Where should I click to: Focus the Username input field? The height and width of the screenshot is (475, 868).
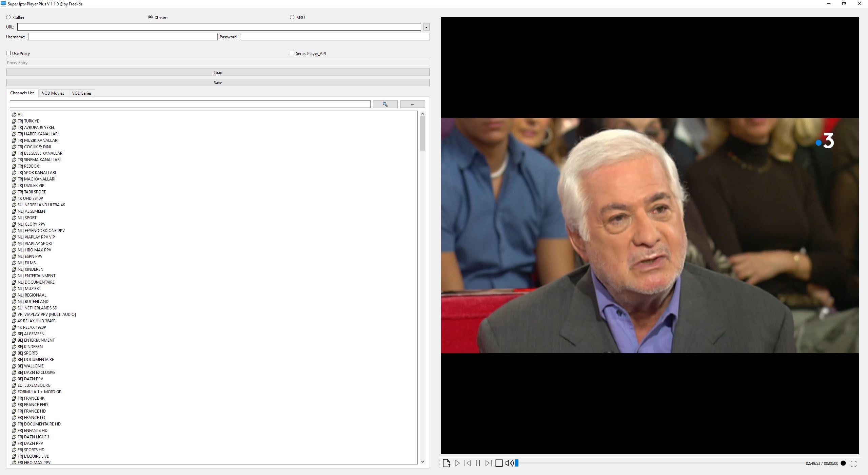pyautogui.click(x=123, y=37)
